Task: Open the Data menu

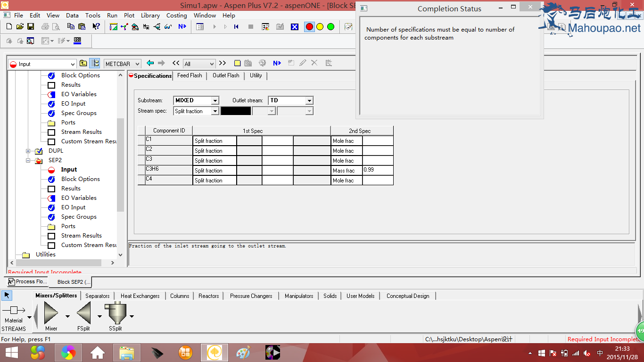Action: pos(72,15)
